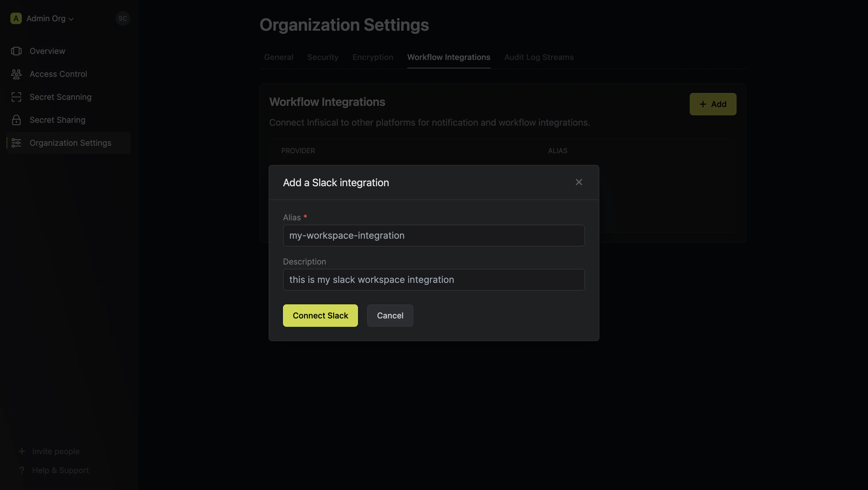Viewport: 868px width, 490px height.
Task: Click the Connect Infisical to other platforms description
Action: (429, 122)
